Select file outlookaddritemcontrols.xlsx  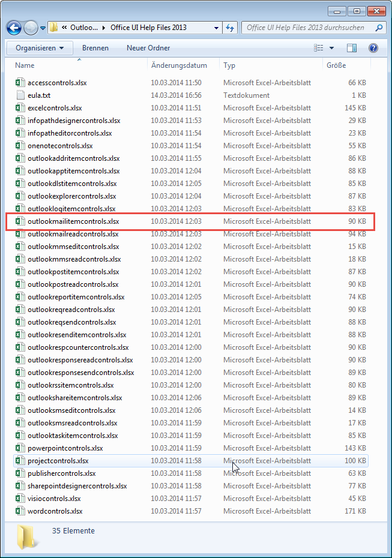[x=74, y=158]
